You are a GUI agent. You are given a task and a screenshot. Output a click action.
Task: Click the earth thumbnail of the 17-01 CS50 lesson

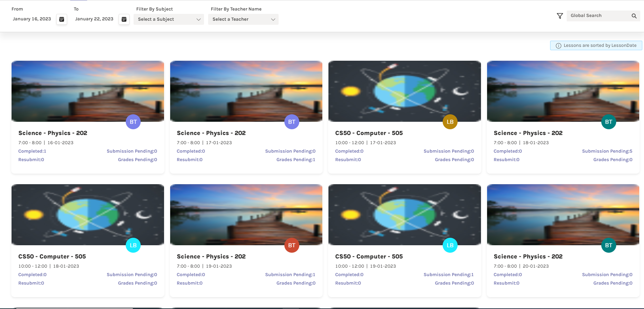click(x=404, y=91)
